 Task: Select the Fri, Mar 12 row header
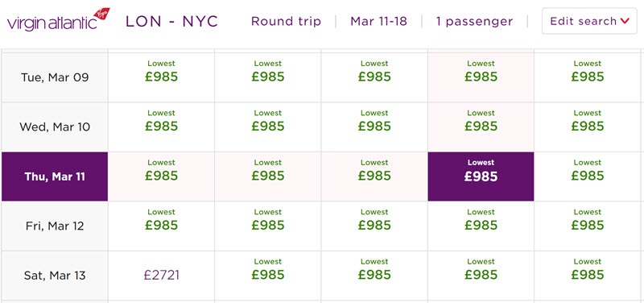click(55, 226)
